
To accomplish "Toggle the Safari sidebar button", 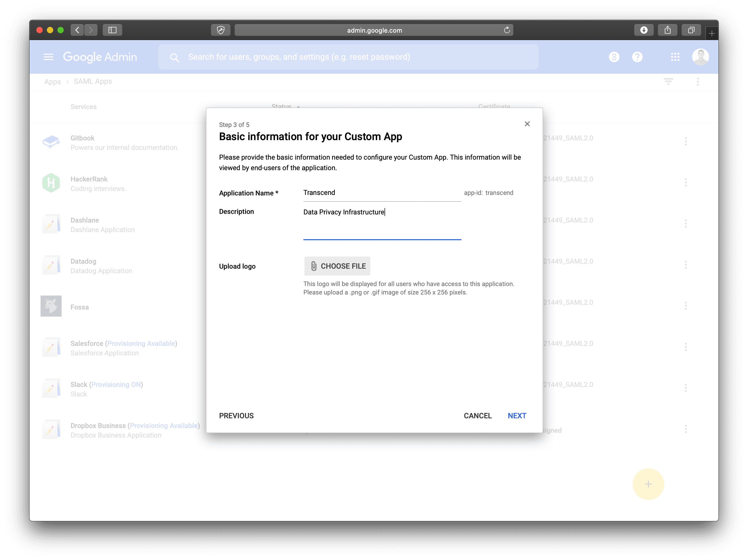I will 112,30.
